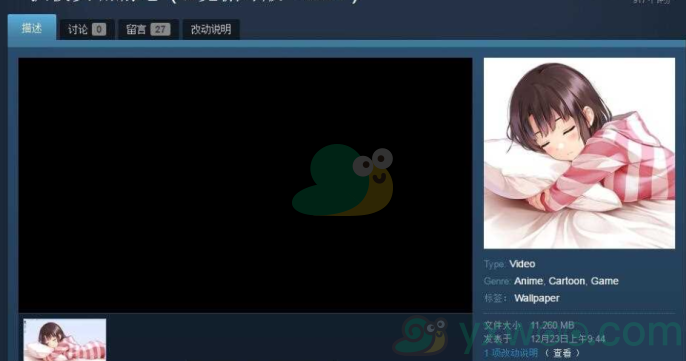Open the 描述 tab
This screenshot has height=361, width=686.
pos(32,28)
